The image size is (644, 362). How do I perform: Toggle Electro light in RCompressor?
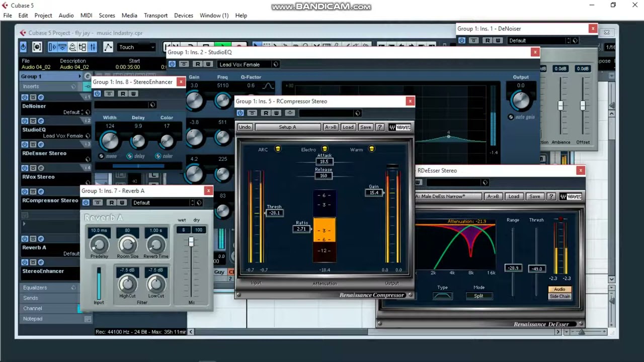[325, 149]
